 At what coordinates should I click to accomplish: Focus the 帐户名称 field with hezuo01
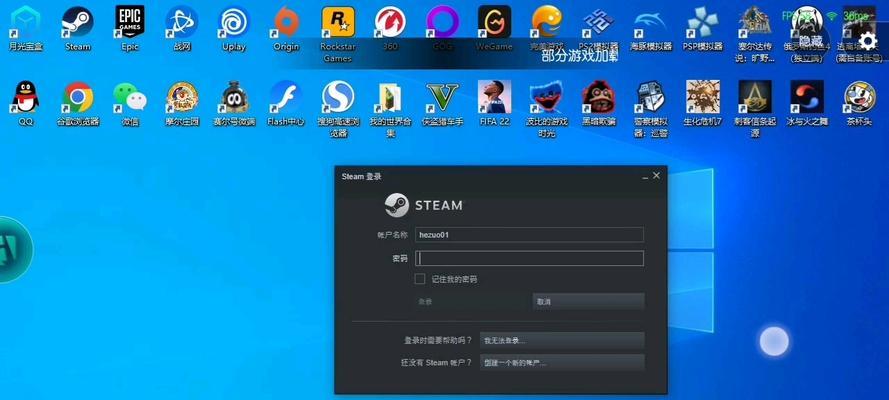coord(529,235)
